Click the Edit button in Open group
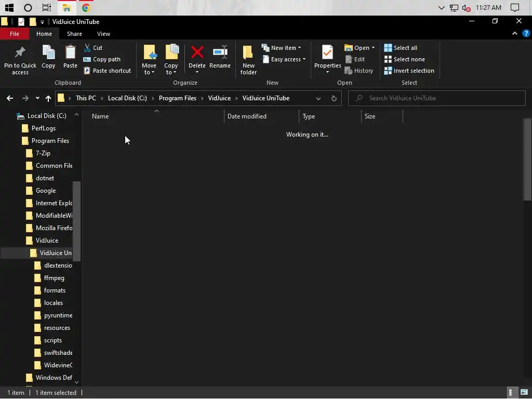The height and width of the screenshot is (399, 532). [x=355, y=59]
